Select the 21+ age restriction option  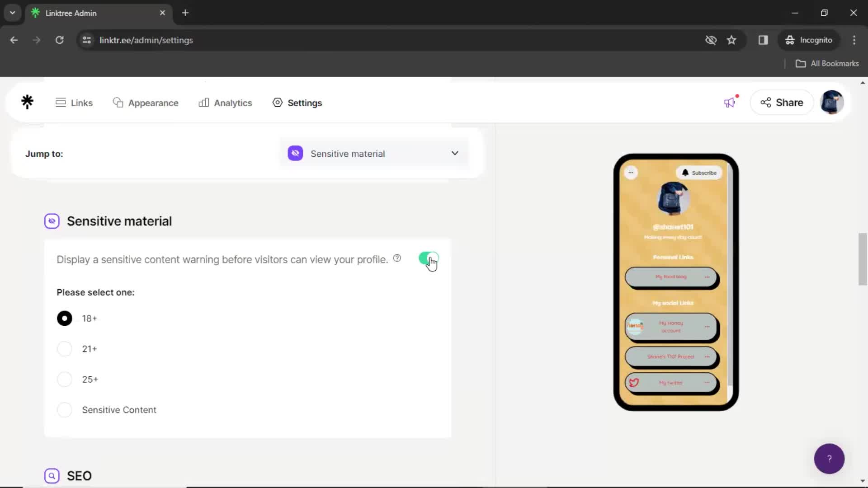[65, 348]
